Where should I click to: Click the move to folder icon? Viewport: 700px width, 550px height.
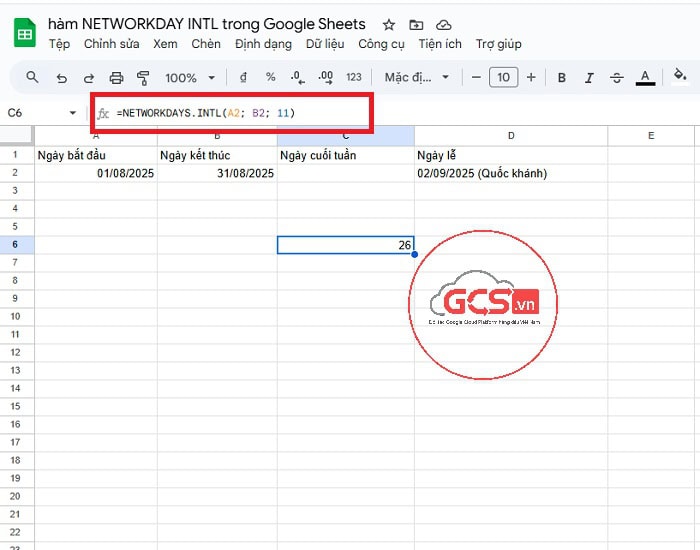(x=417, y=24)
